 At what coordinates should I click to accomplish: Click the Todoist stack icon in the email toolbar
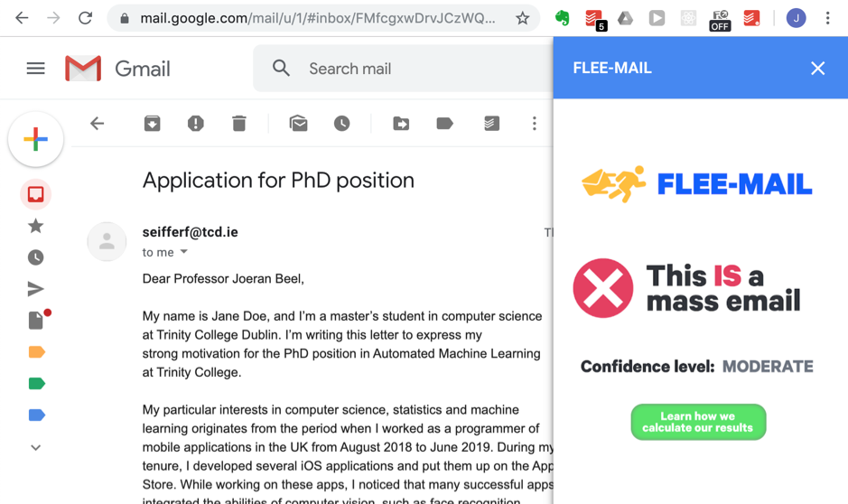point(491,124)
